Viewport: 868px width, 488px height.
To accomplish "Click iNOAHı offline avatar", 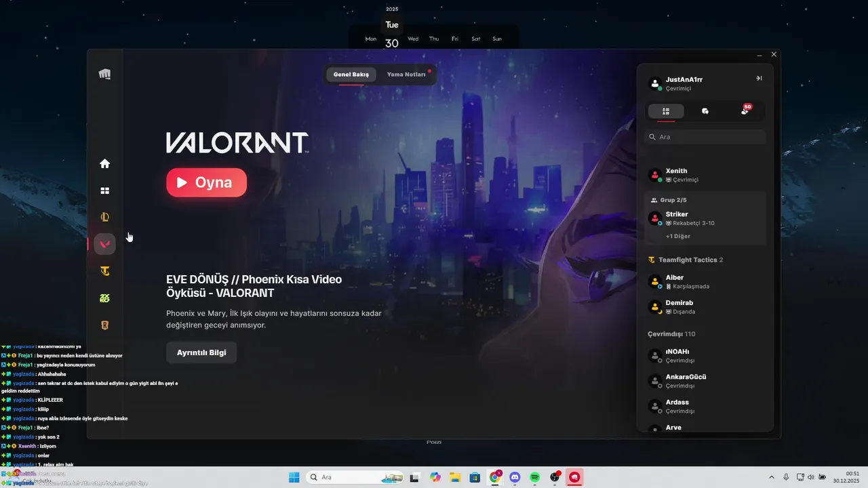I will [655, 356].
